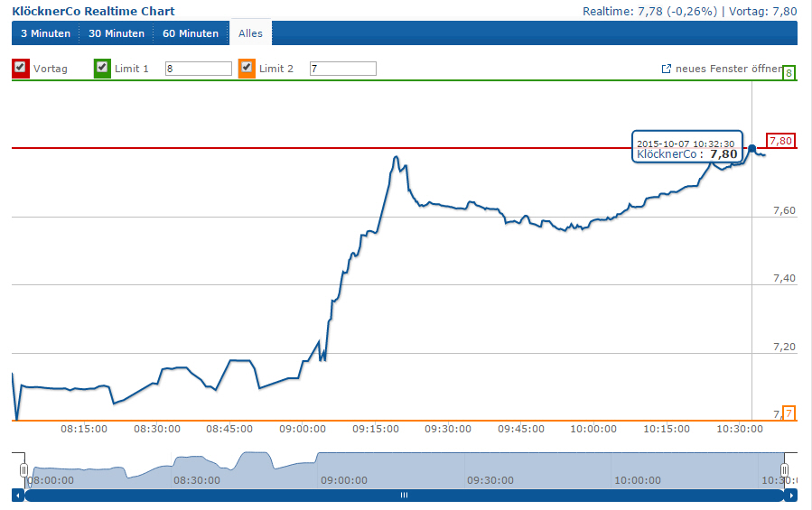Click the KlöcknerCo Realtime Chart title
The image size is (812, 510).
point(93,11)
